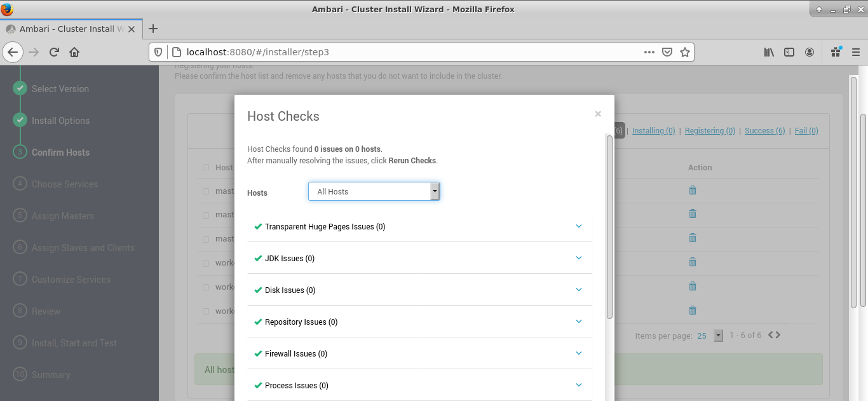The height and width of the screenshot is (401, 868).
Task: Filter hosts by Fail (0) link
Action: tap(806, 131)
